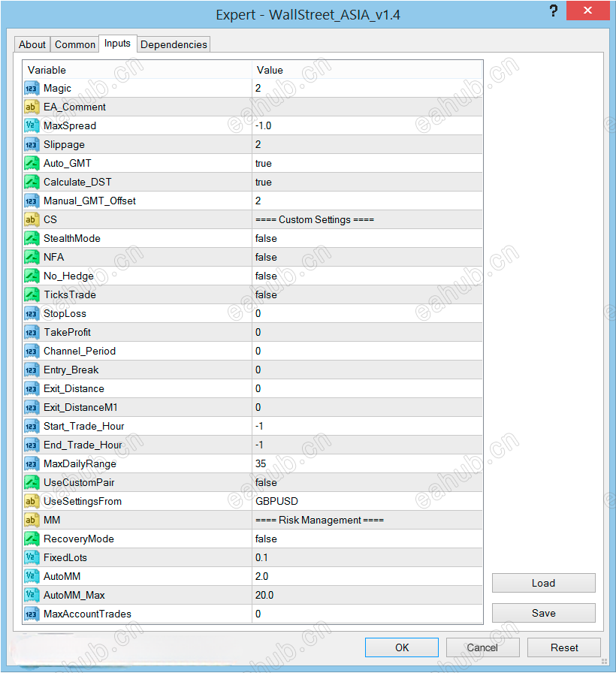Select the Auto_GMT value true
Viewport: 616px width, 673px height.
263,164
